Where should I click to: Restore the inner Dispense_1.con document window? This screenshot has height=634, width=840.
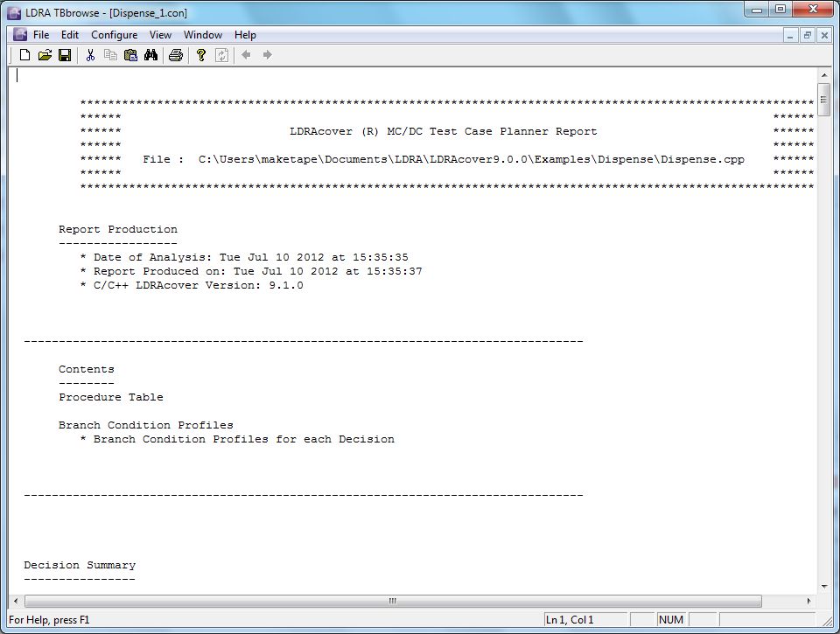(807, 35)
